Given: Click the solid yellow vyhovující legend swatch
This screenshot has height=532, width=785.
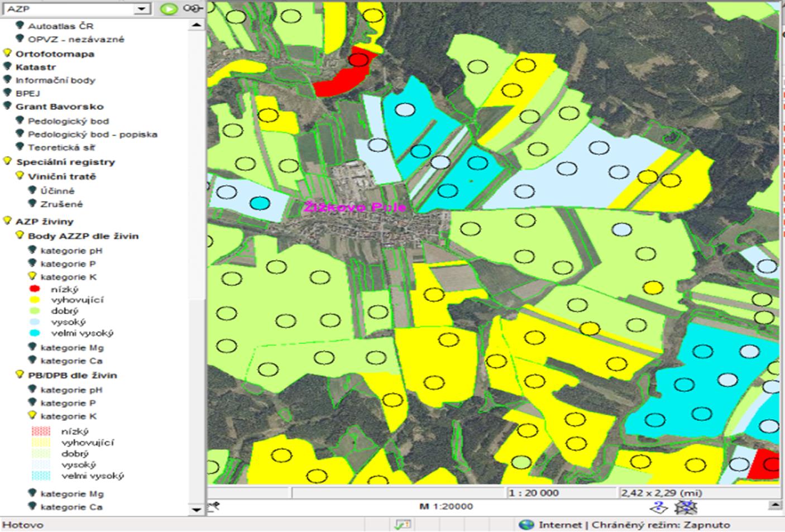Looking at the screenshot, I should point(35,300).
